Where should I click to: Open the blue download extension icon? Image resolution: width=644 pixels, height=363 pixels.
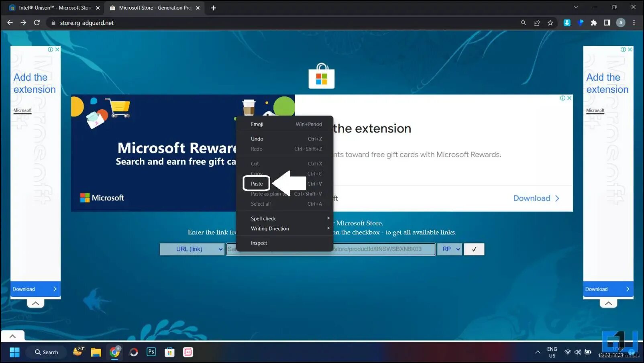tap(567, 23)
